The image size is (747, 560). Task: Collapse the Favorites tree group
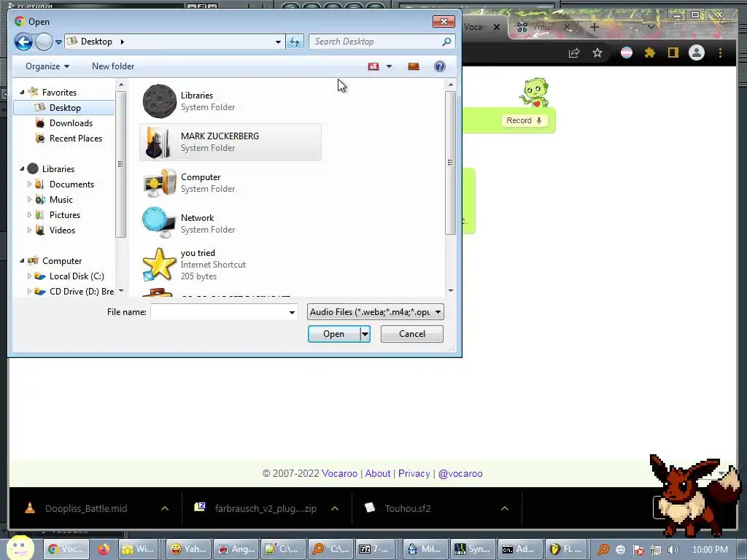click(22, 92)
